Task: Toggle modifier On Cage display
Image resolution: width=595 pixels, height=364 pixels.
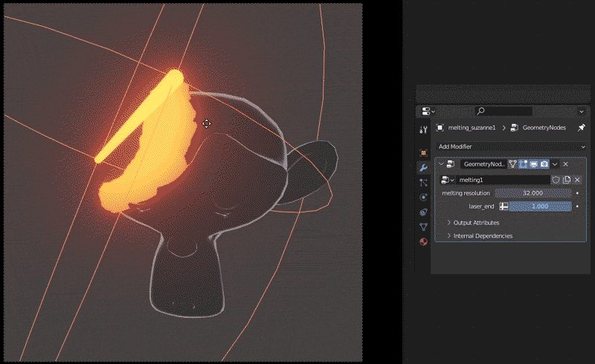Action: point(512,164)
